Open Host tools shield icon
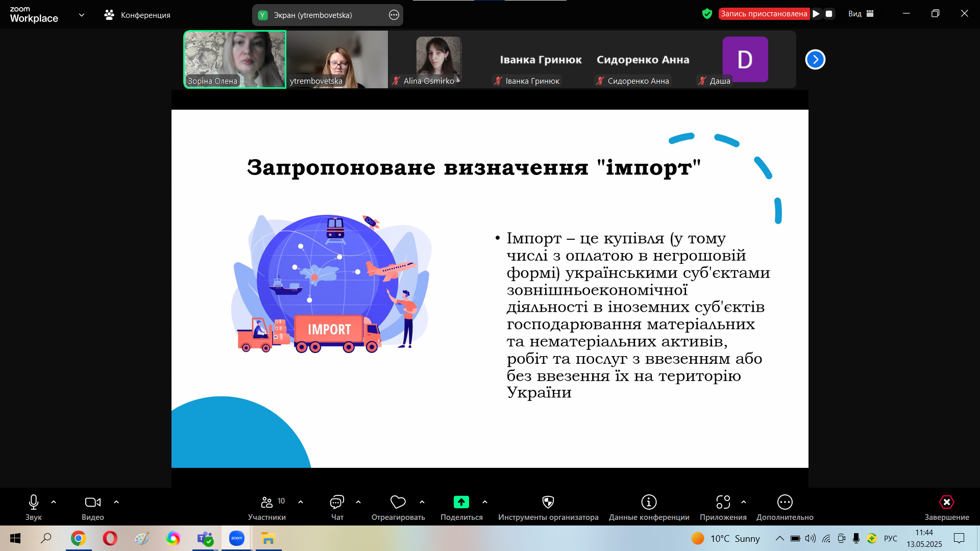Screen dimensions: 980x551 coord(548,503)
